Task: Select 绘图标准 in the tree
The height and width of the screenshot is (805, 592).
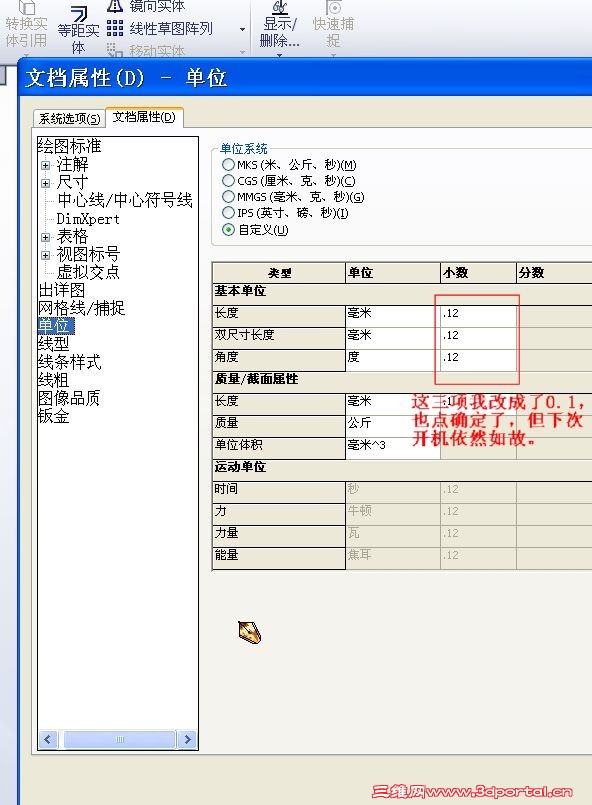Action: pos(69,146)
